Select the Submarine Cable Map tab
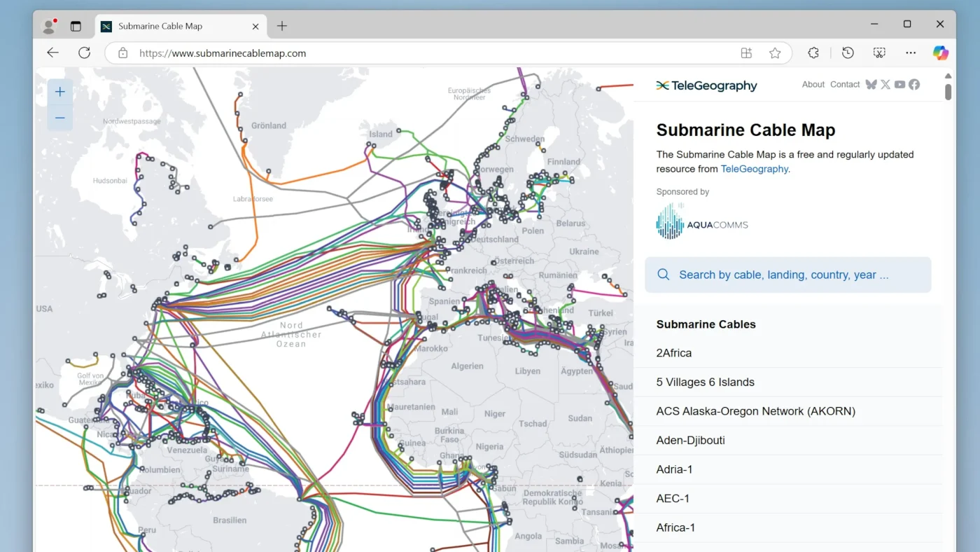980x552 pixels. [x=180, y=27]
